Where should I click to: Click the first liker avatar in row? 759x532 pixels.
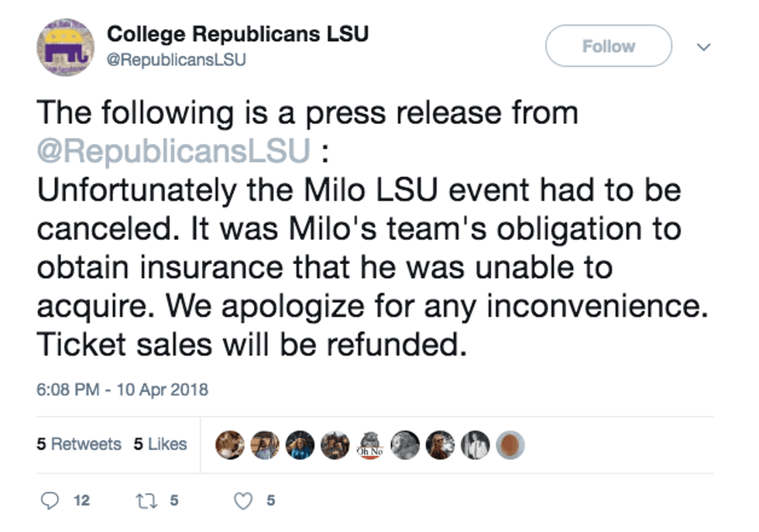click(229, 444)
